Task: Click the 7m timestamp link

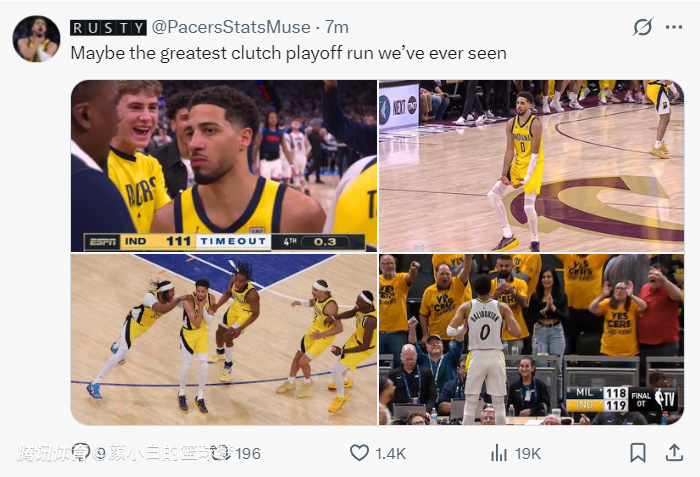Action: pos(337,28)
